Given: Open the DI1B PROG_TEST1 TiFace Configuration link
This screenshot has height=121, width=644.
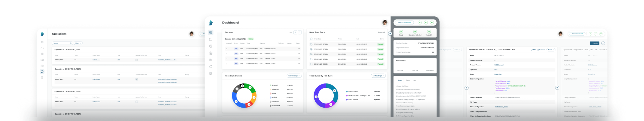Looking at the screenshot, I should (501, 107).
